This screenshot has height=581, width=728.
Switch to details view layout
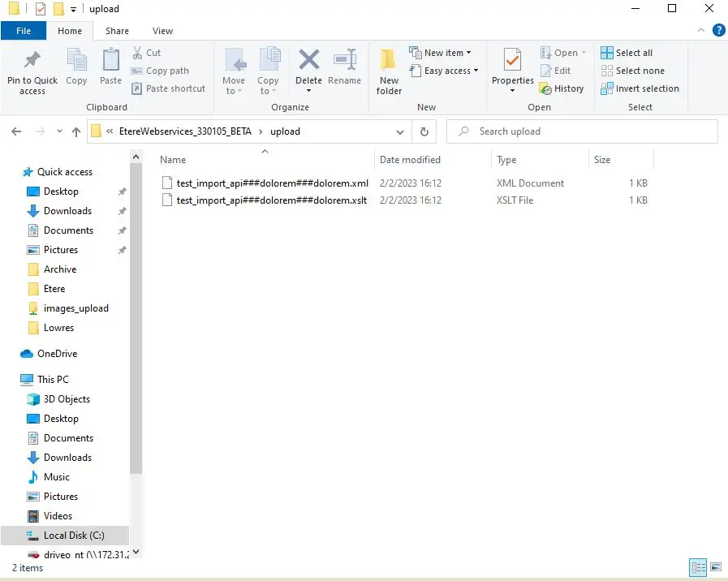(697, 567)
